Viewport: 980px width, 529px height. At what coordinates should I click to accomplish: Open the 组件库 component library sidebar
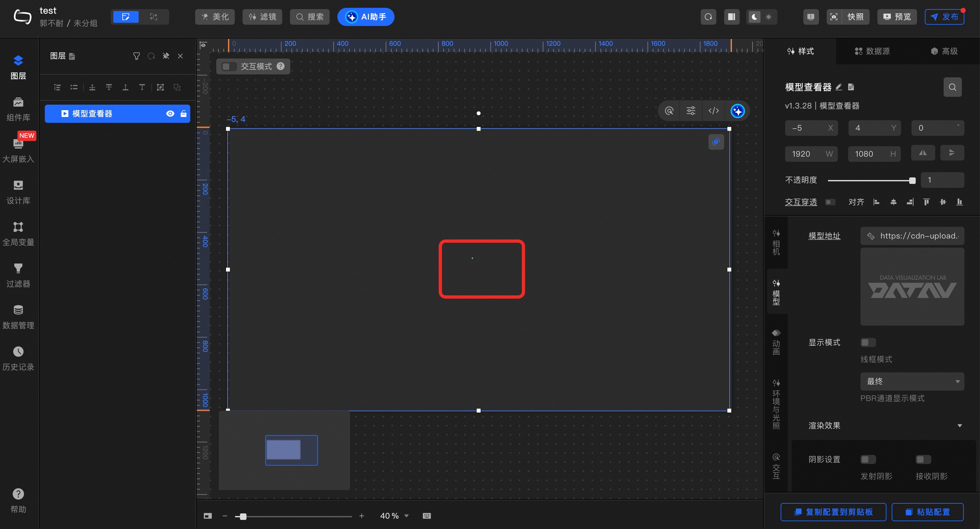[x=18, y=109]
